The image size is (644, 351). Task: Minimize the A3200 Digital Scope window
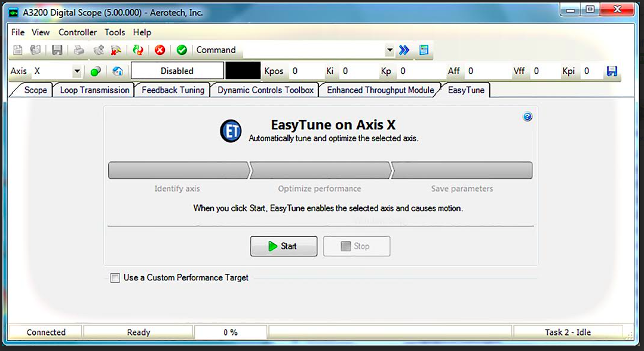pos(571,10)
